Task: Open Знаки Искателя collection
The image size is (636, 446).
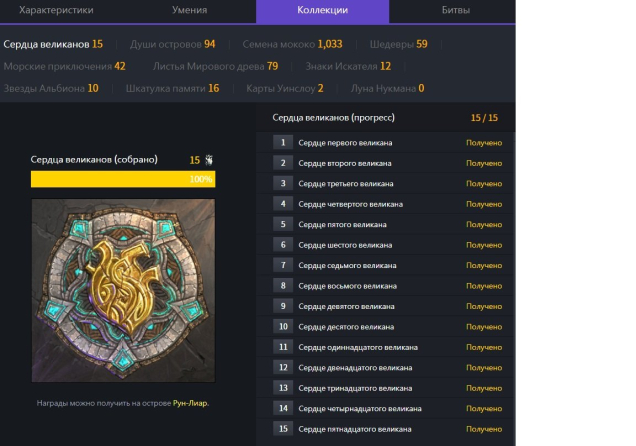Action: pyautogui.click(x=348, y=66)
